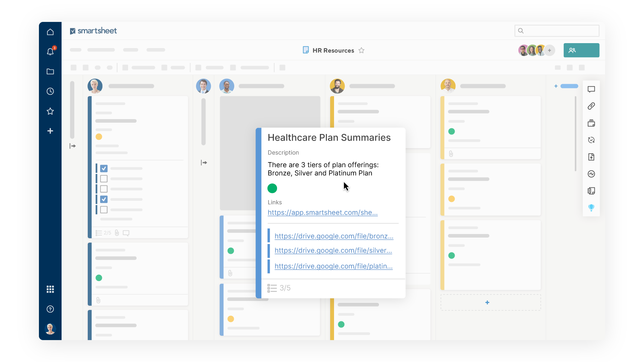Open the bronze plan Google Drive link
This screenshot has width=644, height=362.
point(334,236)
